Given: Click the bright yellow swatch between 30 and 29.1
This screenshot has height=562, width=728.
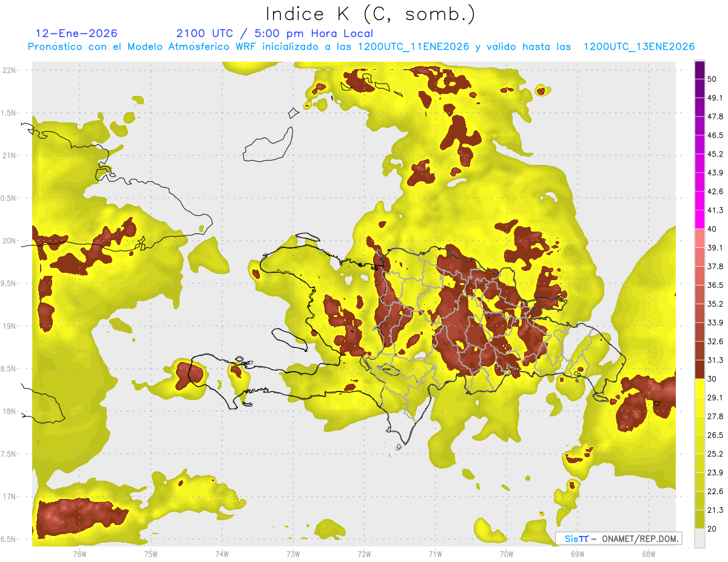Looking at the screenshot, I should pos(699,389).
